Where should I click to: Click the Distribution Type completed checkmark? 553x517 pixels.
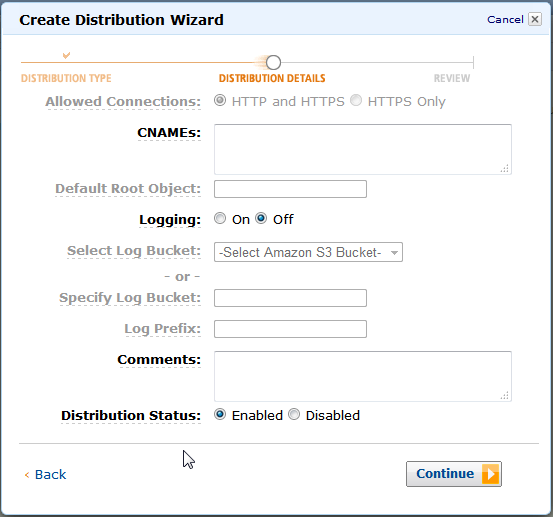[66, 55]
